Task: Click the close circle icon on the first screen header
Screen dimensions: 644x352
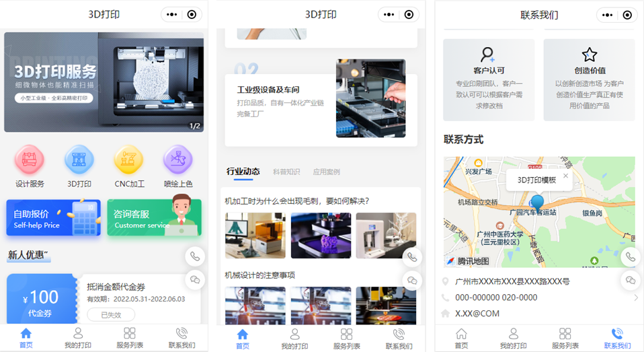Action: 192,14
